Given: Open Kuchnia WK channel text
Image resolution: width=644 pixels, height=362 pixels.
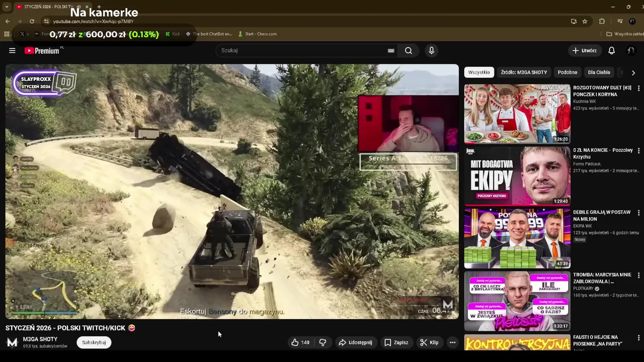Looking at the screenshot, I should tap(585, 102).
